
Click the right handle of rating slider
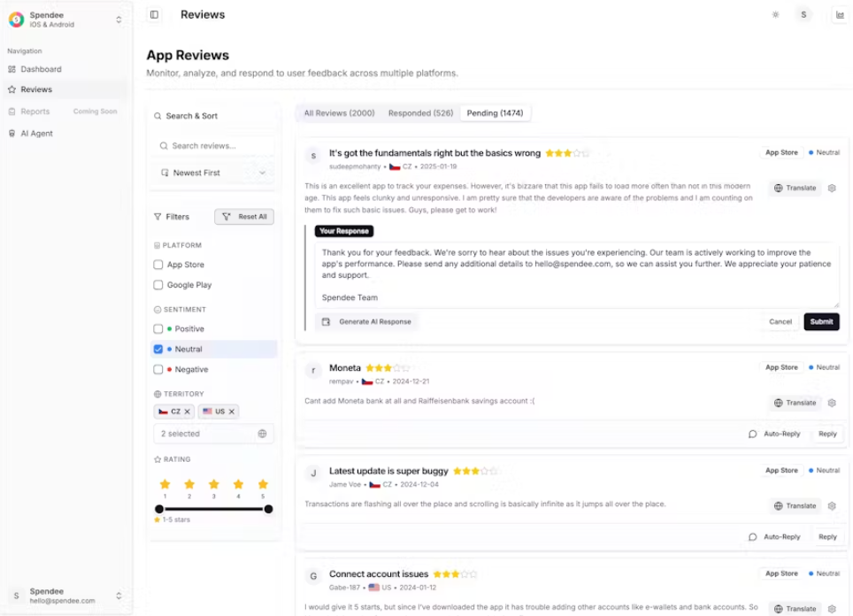(268, 509)
